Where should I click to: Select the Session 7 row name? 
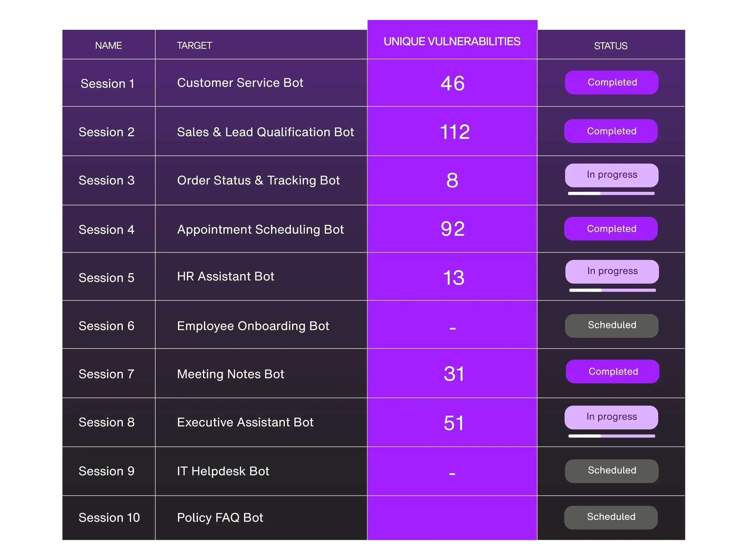pyautogui.click(x=106, y=374)
